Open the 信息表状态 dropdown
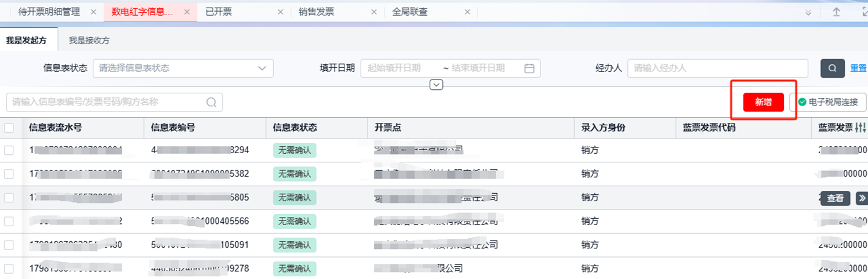 tap(183, 68)
